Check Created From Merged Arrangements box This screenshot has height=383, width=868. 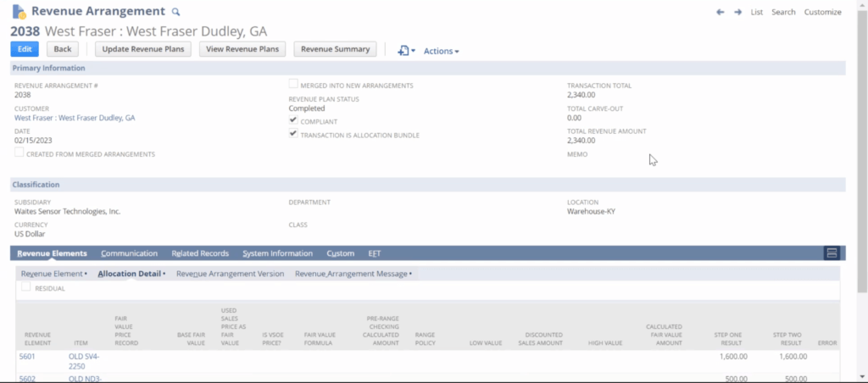coord(19,153)
